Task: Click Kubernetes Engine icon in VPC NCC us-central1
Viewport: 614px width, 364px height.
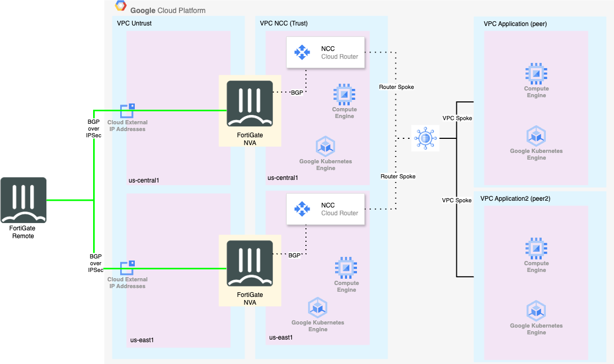Action: pyautogui.click(x=325, y=147)
